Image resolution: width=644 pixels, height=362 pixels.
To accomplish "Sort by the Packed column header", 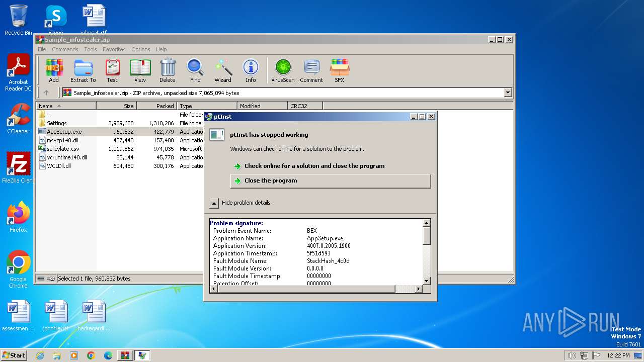I will 156,106.
